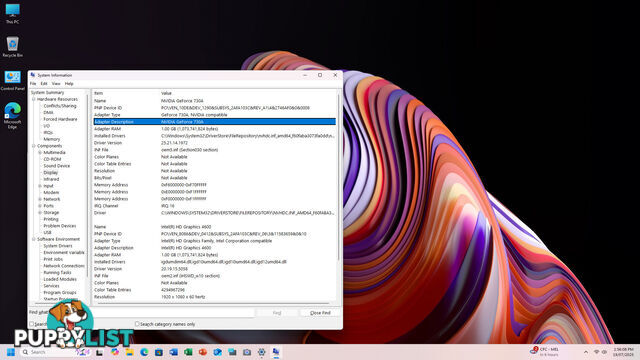The height and width of the screenshot is (360, 640).
Task: Open the Recycle Bin desktop icon
Action: point(12,47)
